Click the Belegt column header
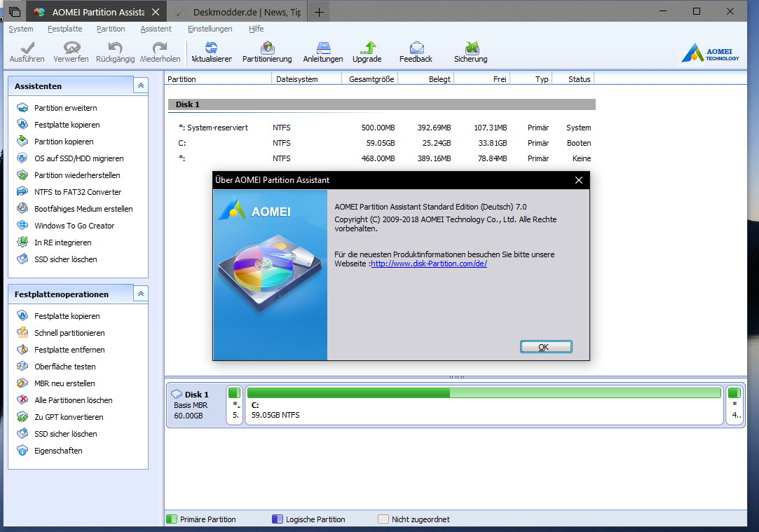 [426, 79]
